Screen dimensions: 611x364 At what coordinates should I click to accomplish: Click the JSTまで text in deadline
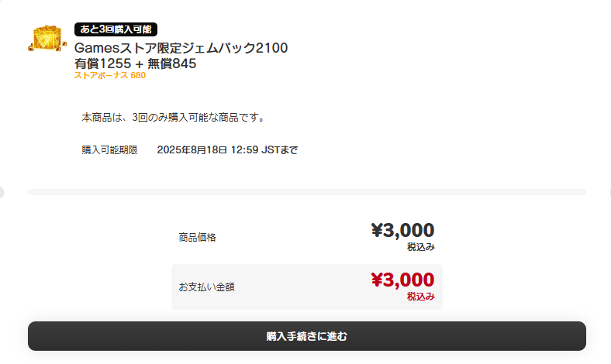[x=279, y=149]
